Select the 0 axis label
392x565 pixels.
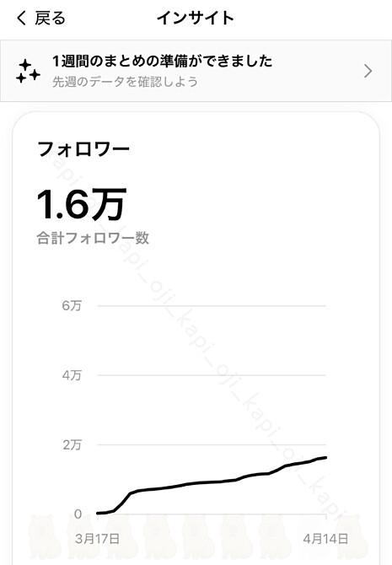[x=78, y=514]
